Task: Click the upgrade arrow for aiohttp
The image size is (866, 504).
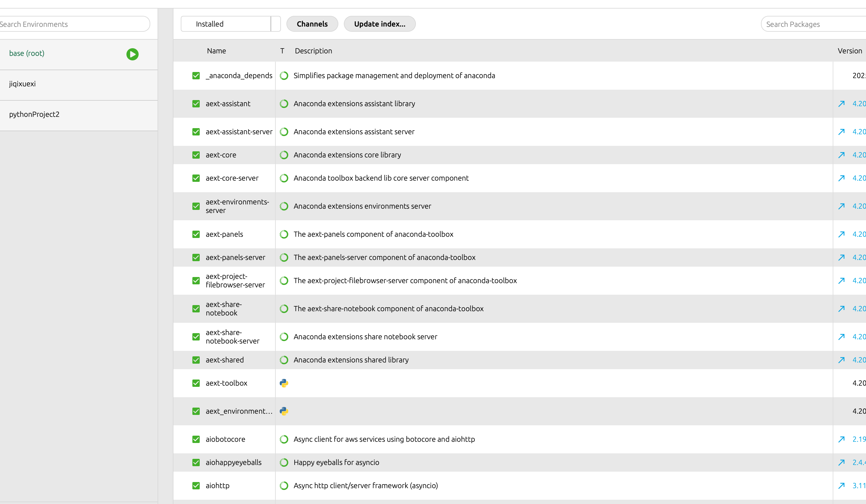Action: (841, 485)
